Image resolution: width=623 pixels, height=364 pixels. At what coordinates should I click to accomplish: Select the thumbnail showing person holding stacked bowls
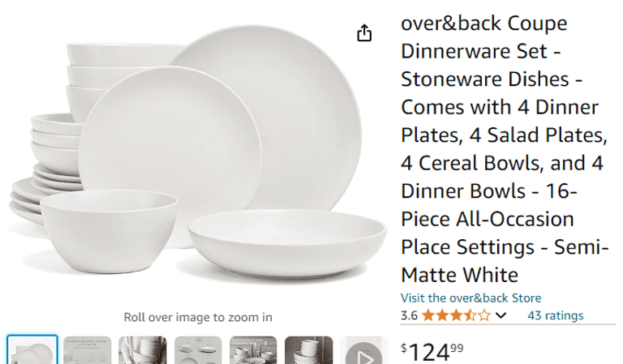(143, 350)
